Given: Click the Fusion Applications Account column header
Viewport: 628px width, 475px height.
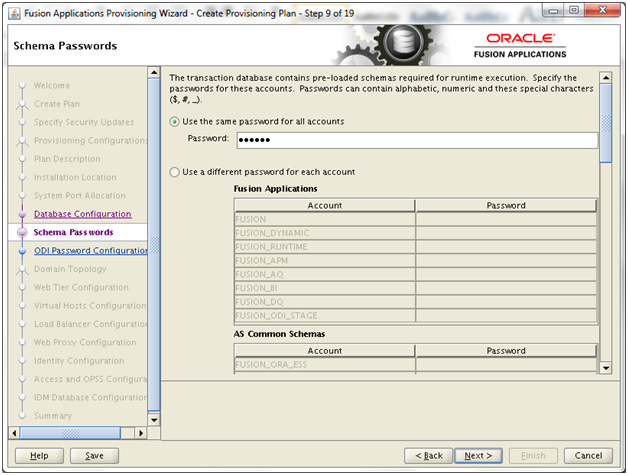Looking at the screenshot, I should (x=325, y=205).
